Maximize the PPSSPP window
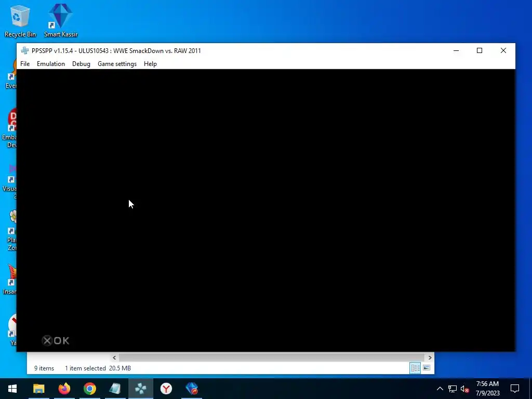The height and width of the screenshot is (399, 532). [x=480, y=50]
